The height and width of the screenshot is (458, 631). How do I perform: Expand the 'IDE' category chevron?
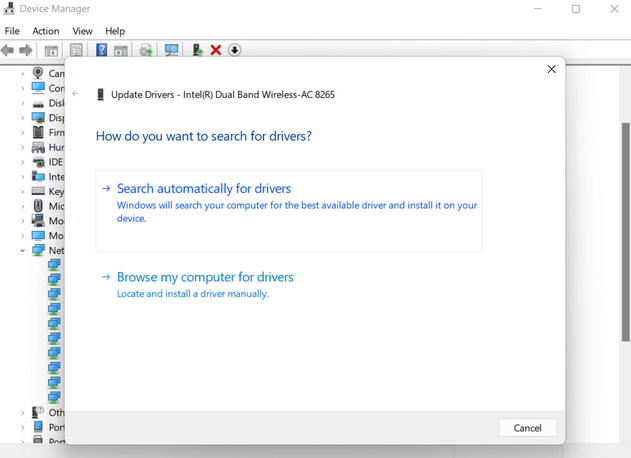pos(23,162)
